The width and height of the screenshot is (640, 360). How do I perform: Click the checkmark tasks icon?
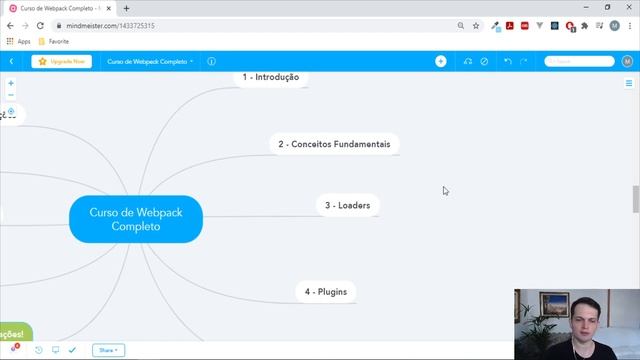[72, 350]
